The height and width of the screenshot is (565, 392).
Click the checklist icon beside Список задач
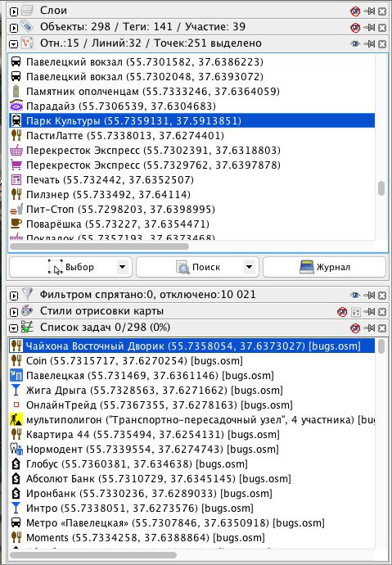point(27,327)
